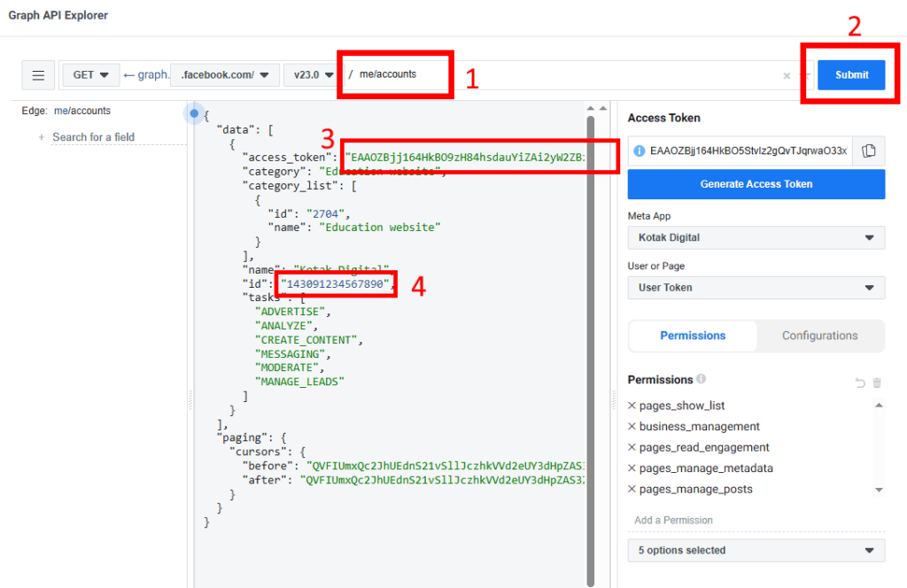The image size is (907, 588).
Task: Click the "MANAGE_LEADS" task entry
Action: pos(299,382)
